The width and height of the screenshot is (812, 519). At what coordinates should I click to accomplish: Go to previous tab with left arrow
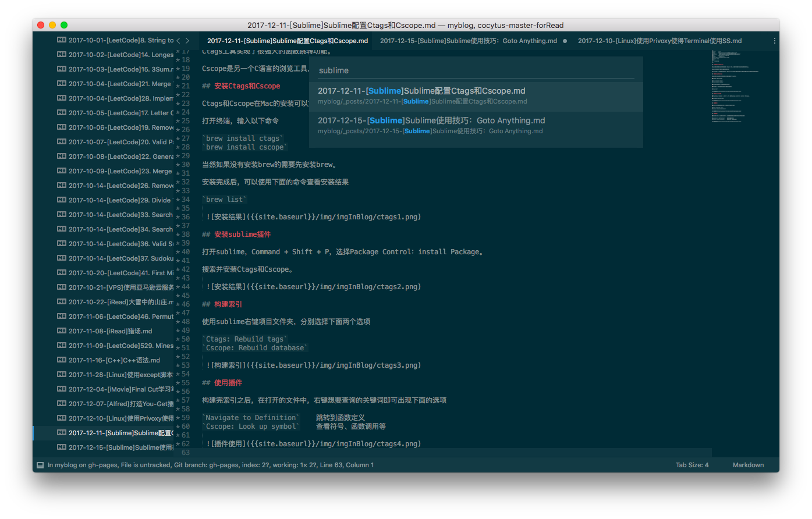pyautogui.click(x=179, y=41)
